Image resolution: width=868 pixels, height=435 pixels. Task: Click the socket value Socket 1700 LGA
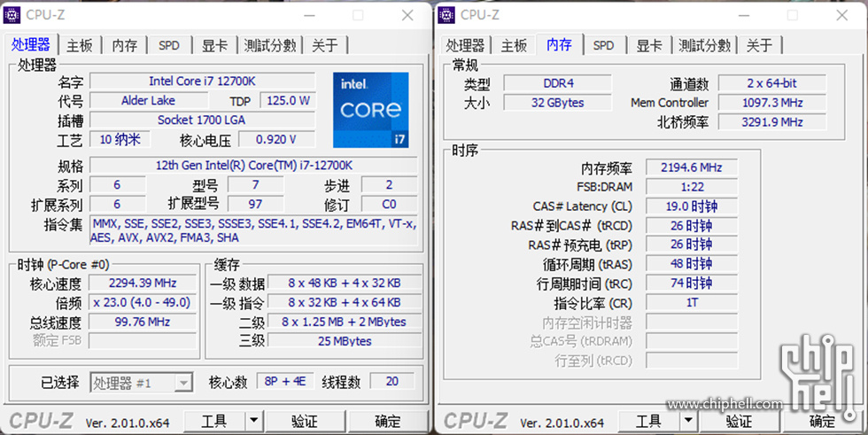pyautogui.click(x=203, y=120)
